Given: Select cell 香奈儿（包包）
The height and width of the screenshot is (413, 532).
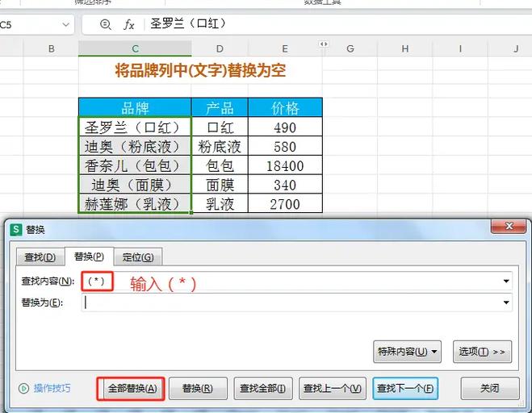Looking at the screenshot, I should [135, 165].
